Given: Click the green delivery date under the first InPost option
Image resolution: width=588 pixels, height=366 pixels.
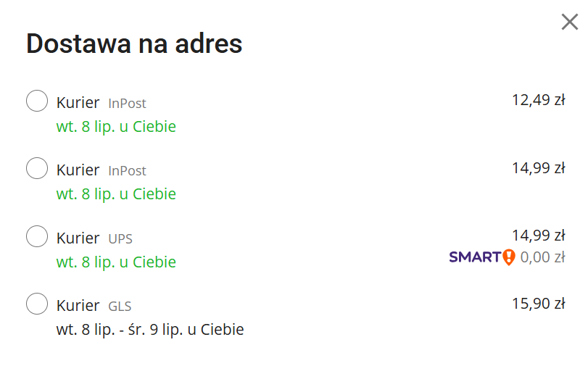Looking at the screenshot, I should point(116,126).
